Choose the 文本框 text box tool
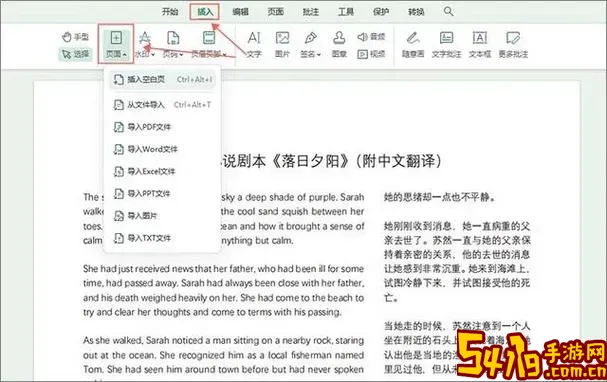The width and height of the screenshot is (607, 382). 480,44
